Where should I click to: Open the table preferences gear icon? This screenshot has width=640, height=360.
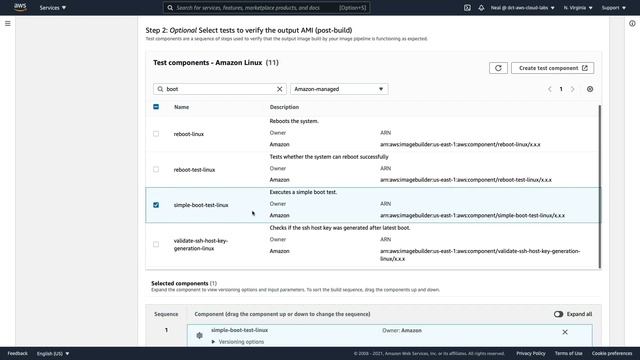click(590, 89)
